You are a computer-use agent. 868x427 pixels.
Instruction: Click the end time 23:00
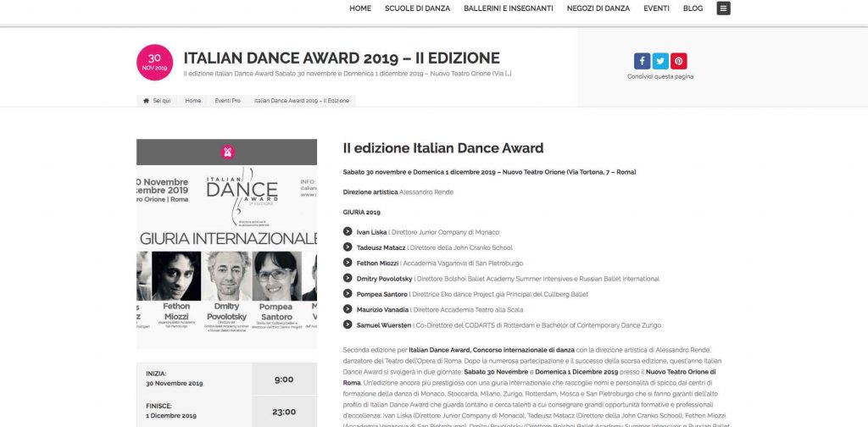(x=284, y=412)
